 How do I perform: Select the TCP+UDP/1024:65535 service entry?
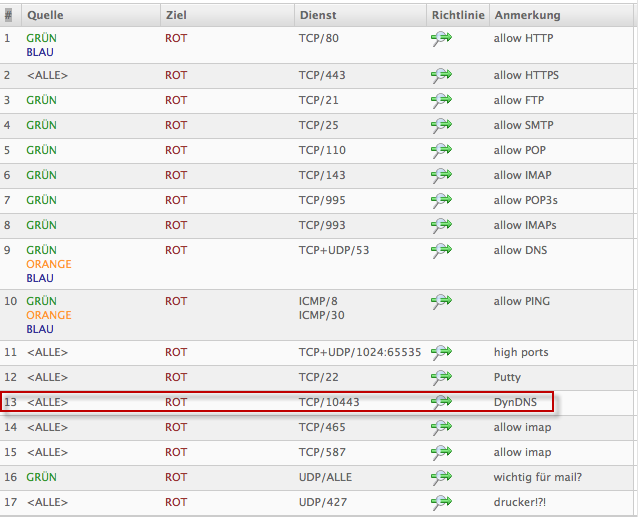(360, 352)
